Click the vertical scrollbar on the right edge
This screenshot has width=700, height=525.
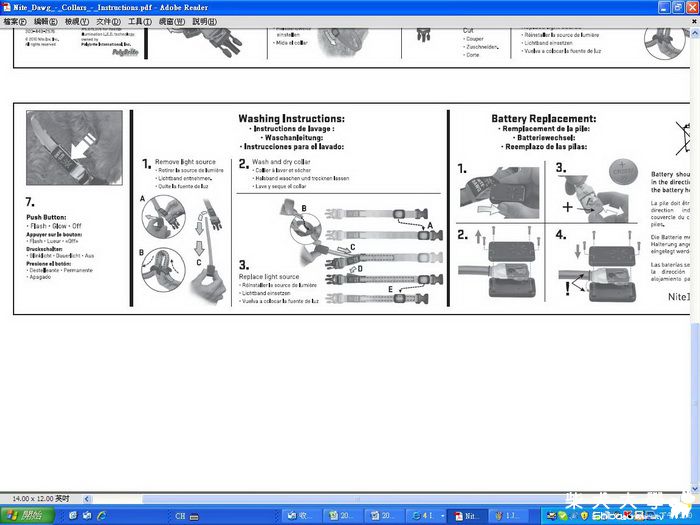click(695, 250)
